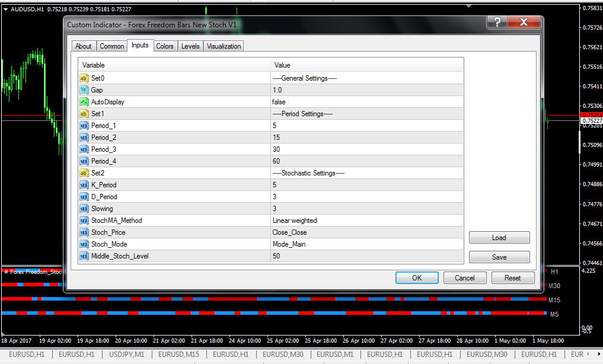The width and height of the screenshot is (603, 364).
Task: Click the double-type icon beside Gap
Action: tap(84, 90)
